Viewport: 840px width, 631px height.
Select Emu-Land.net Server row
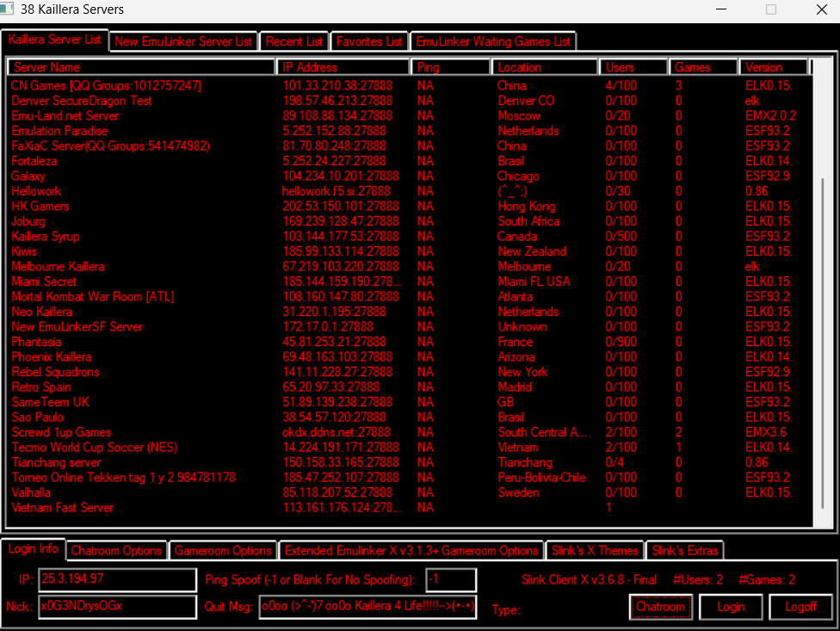coord(410,115)
